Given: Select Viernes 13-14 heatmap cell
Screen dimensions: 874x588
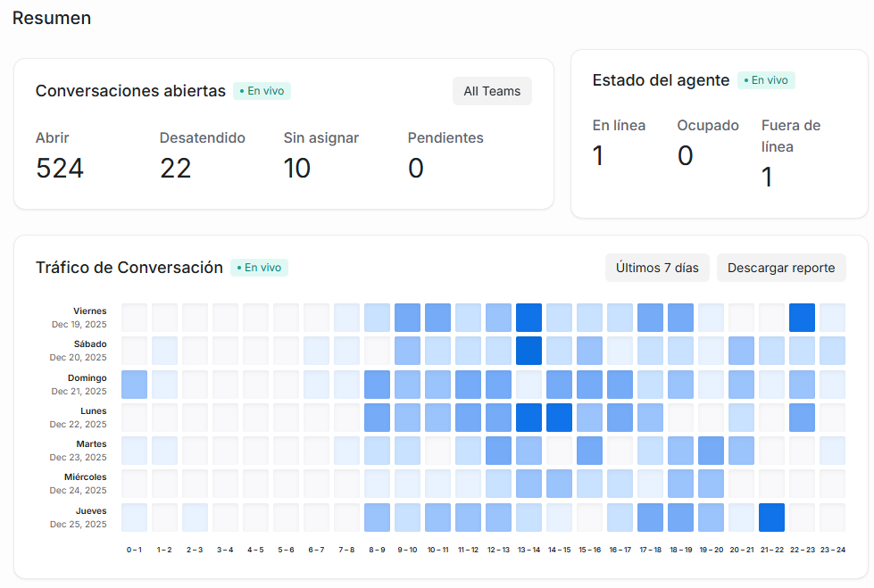Looking at the screenshot, I should [x=529, y=318].
